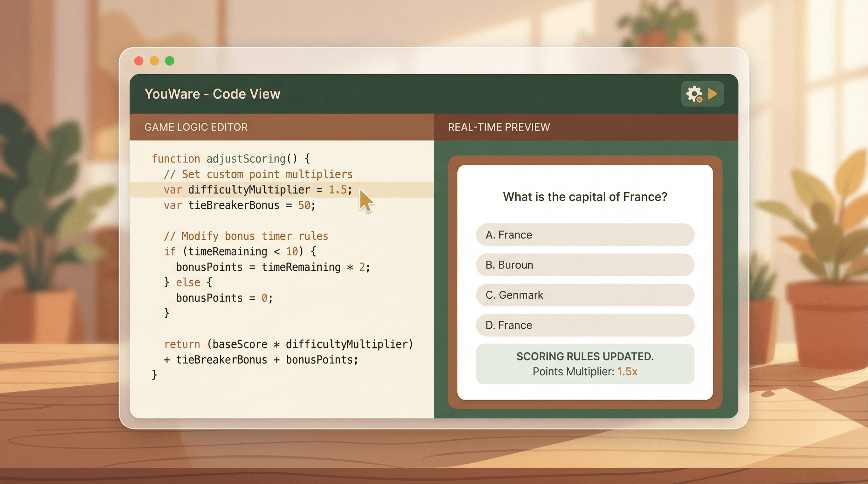Place cursor on tieBreakerBonus = 50 line

coord(240,205)
